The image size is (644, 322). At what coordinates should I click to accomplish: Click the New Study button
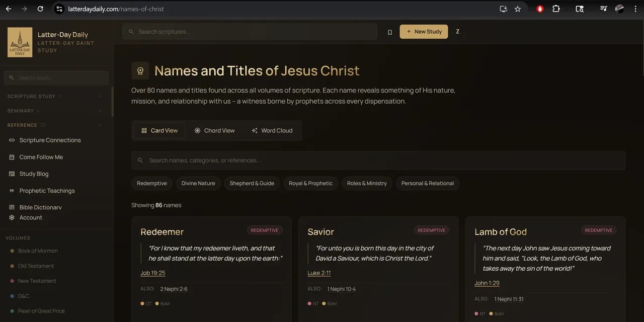(424, 32)
